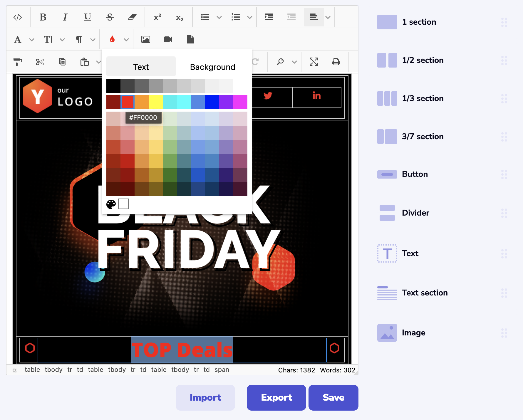
Task: Expand text alignment options
Action: [x=328, y=17]
